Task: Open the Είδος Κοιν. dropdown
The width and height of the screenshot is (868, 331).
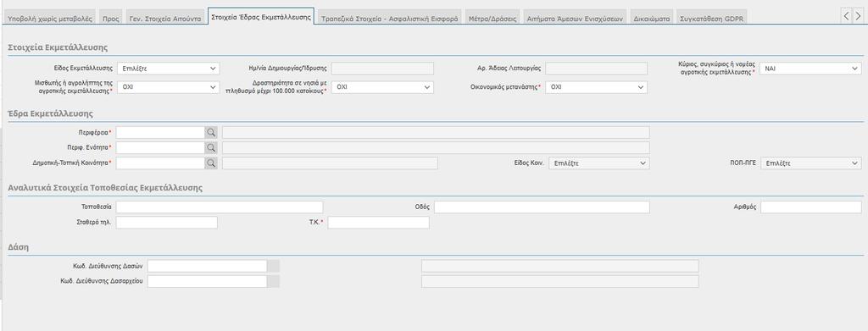Action: 598,163
